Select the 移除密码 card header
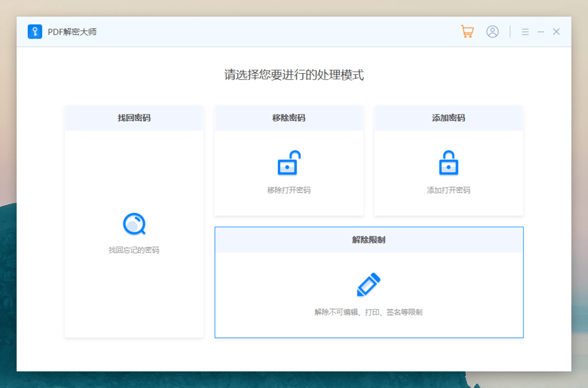Screen dimensions: 588x388 pyautogui.click(x=289, y=118)
